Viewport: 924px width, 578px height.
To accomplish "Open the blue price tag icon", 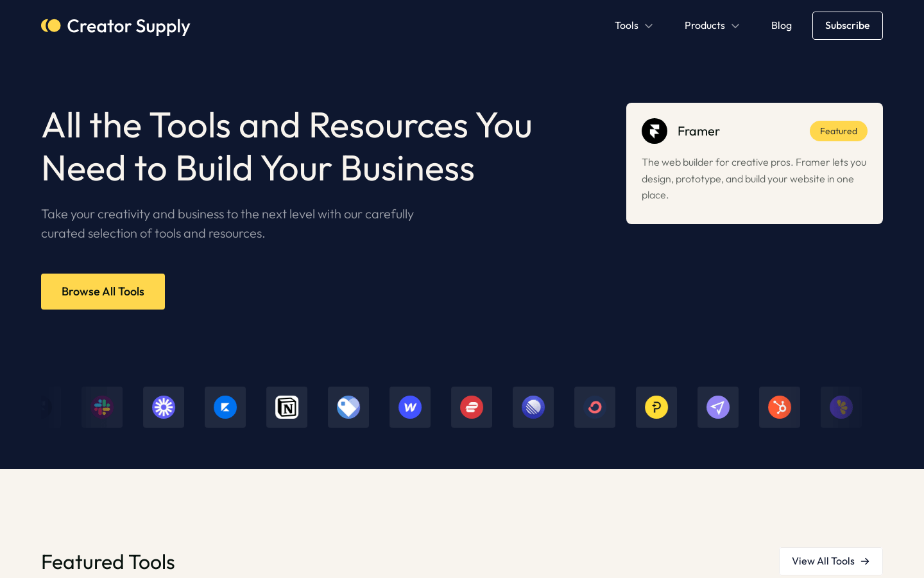I will pos(348,407).
